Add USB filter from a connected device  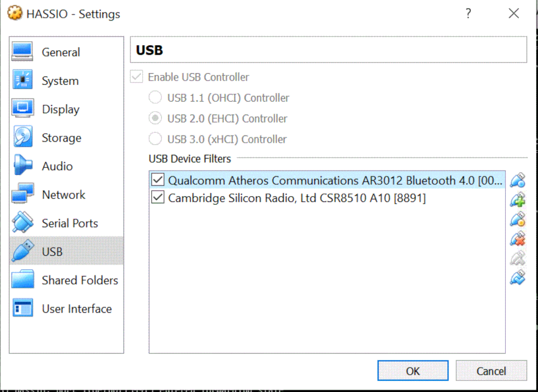click(x=517, y=181)
